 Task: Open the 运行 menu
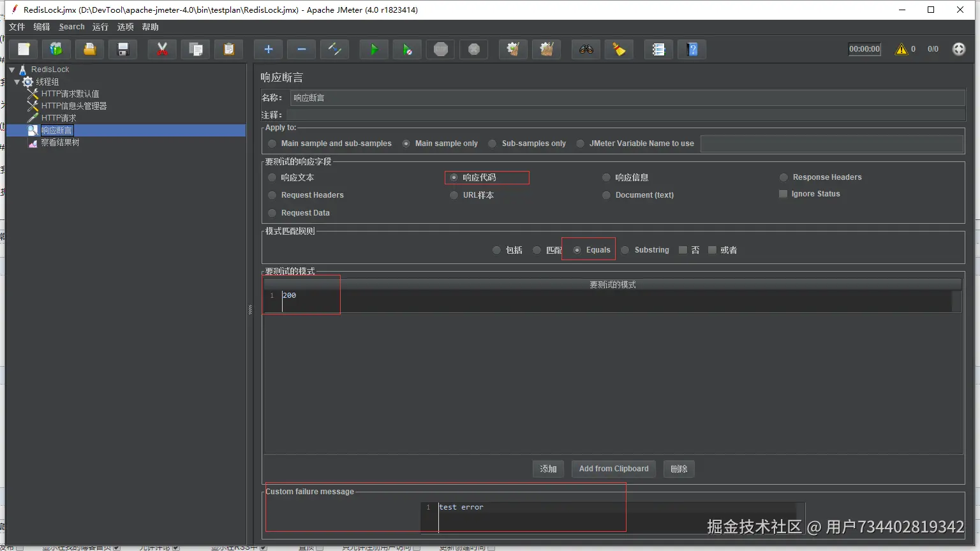click(100, 27)
